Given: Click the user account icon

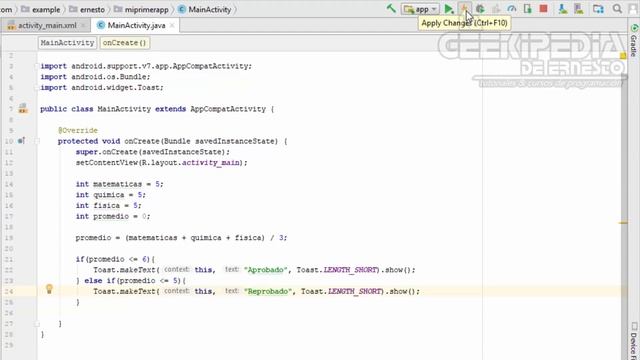Looking at the screenshot, I should coord(633,9).
